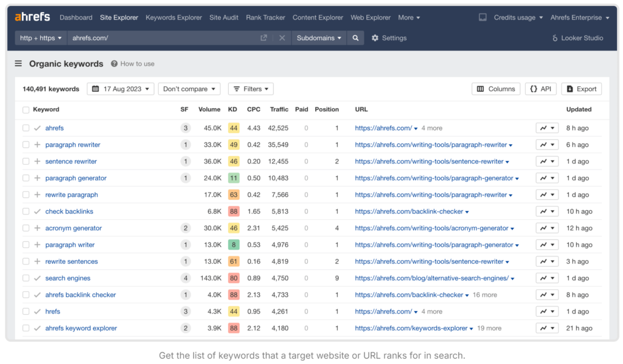Open SERP features badge for 'search engines'
This screenshot has height=364, width=623.
[x=185, y=278]
